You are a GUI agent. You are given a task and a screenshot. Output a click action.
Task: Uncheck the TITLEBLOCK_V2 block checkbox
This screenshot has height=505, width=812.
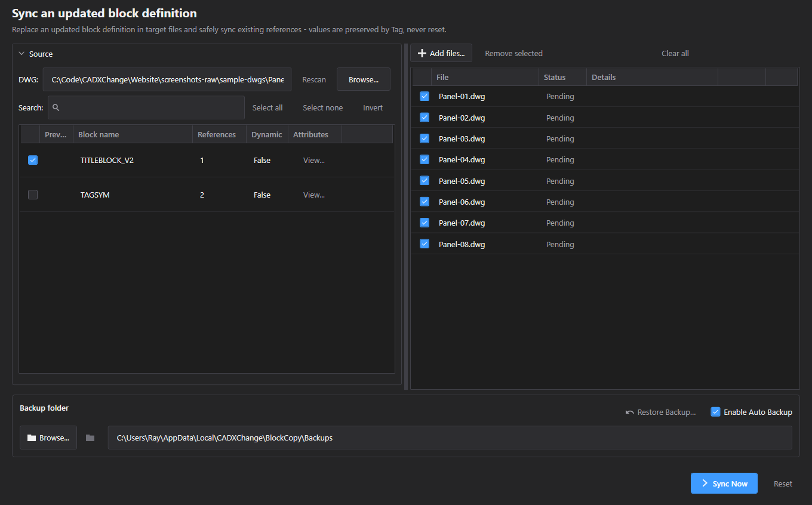click(x=33, y=160)
